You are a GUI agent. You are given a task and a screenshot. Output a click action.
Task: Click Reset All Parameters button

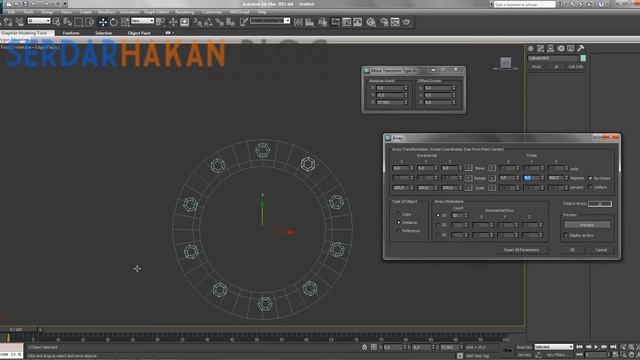coord(521,250)
